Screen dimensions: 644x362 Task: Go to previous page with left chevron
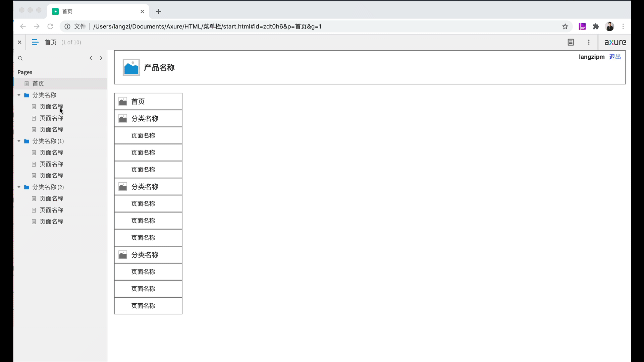coord(91,58)
